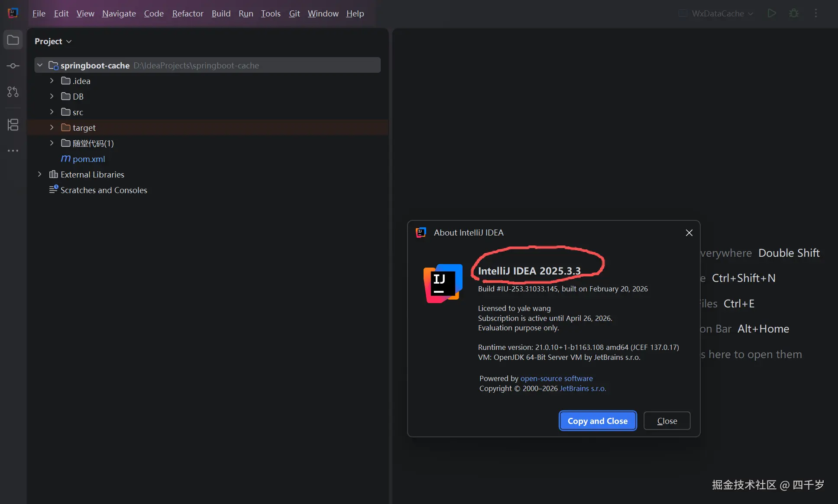Open the More Actions vertical dots
838x504 pixels.
[x=816, y=13]
